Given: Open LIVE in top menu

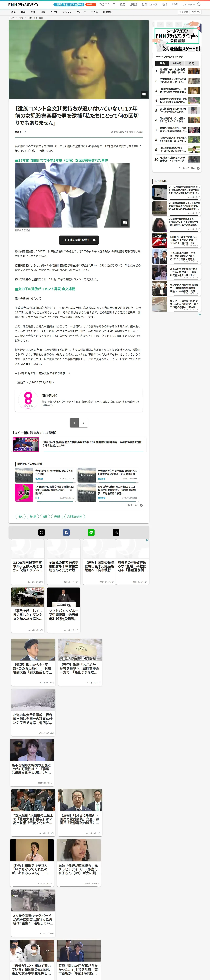Looking at the screenshot, I should (x=175, y=5).
